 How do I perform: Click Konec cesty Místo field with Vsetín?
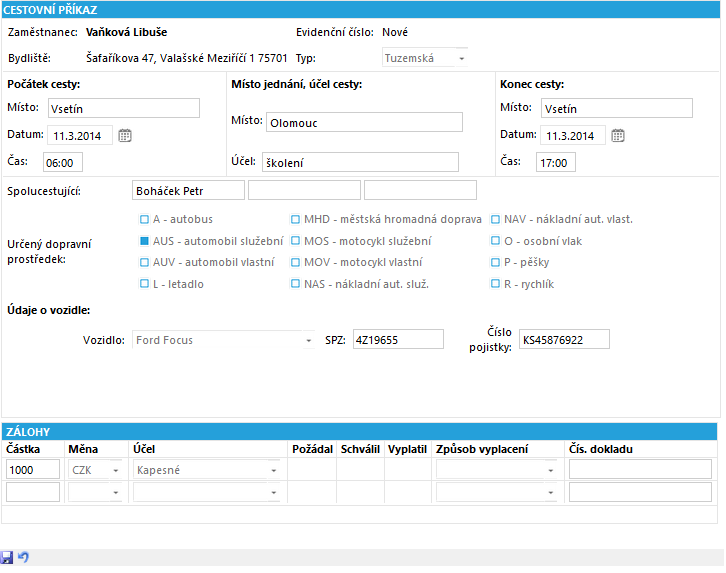(x=617, y=108)
